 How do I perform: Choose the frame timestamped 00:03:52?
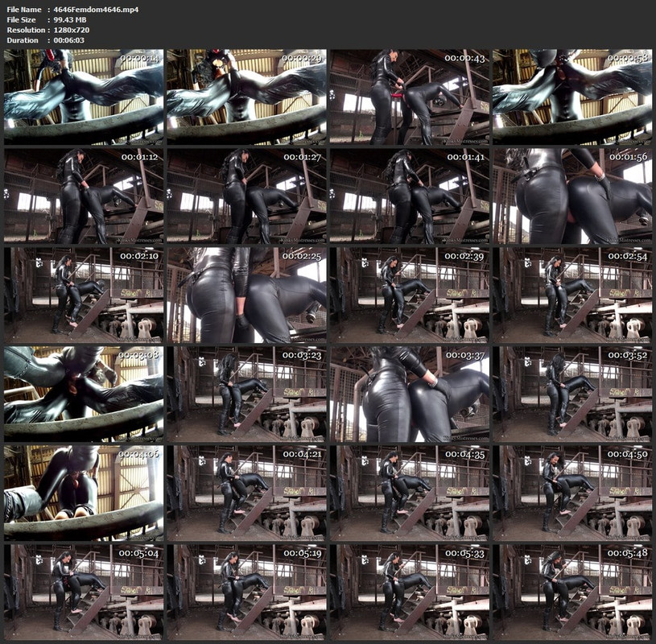pyautogui.click(x=572, y=394)
